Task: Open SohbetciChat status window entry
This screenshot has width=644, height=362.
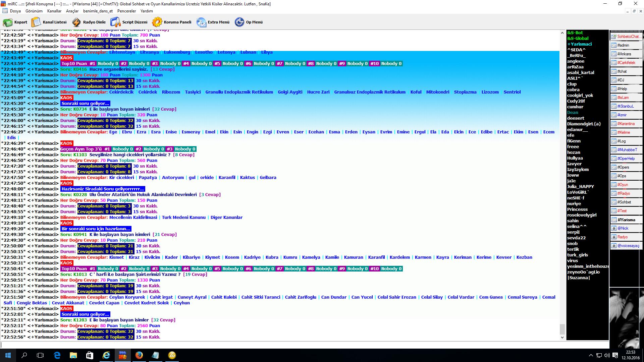Action: pyautogui.click(x=626, y=37)
